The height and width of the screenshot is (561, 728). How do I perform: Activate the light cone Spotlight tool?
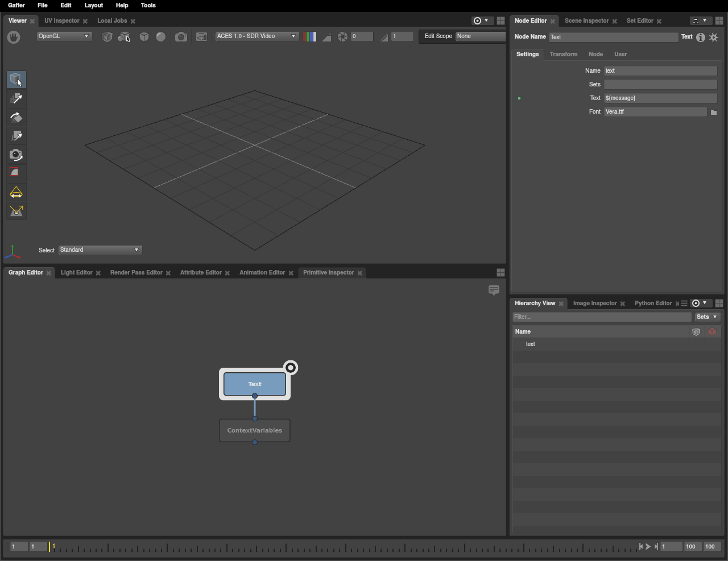[16, 193]
